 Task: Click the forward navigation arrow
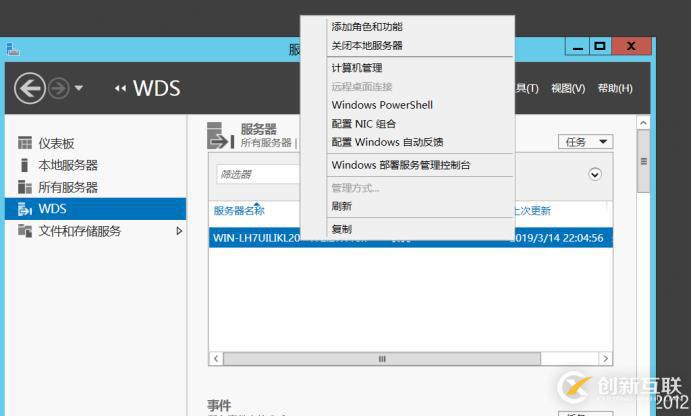coord(58,88)
